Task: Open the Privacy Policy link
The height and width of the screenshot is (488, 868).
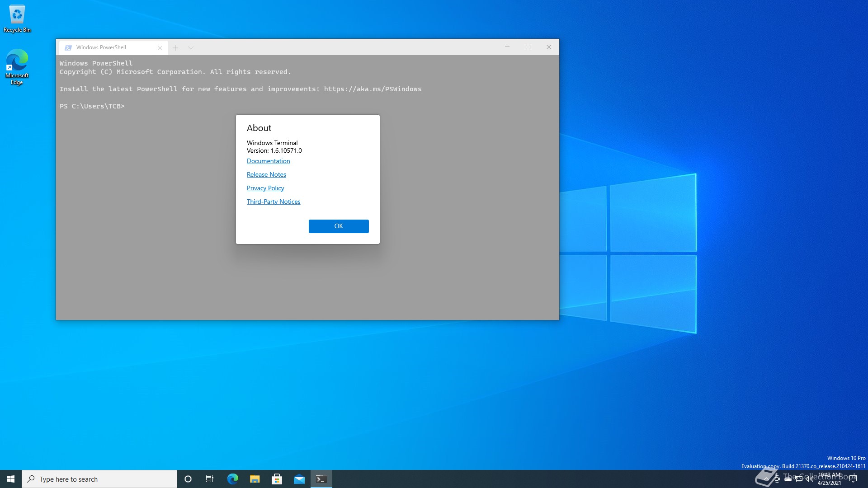Action: 265,188
